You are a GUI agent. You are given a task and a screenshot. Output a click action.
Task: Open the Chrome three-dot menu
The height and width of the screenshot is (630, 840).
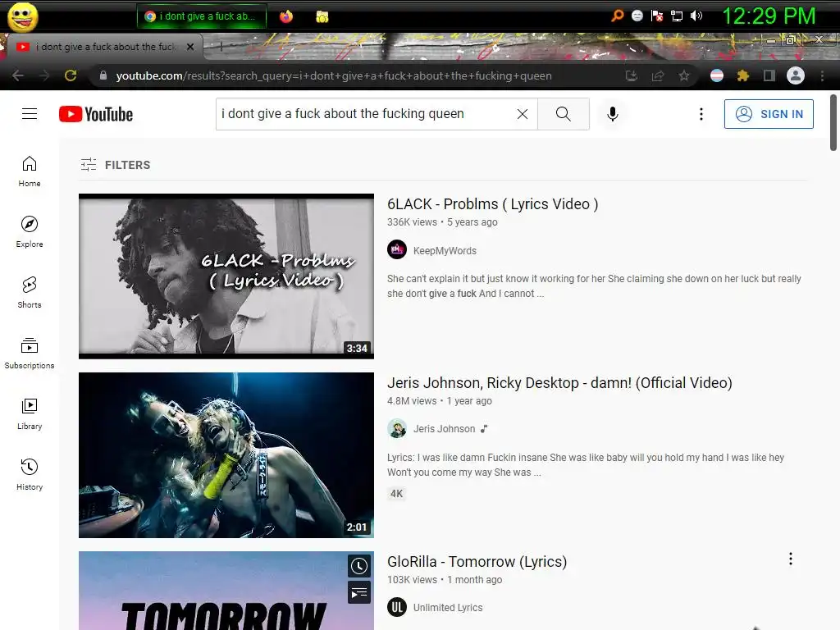pos(822,75)
